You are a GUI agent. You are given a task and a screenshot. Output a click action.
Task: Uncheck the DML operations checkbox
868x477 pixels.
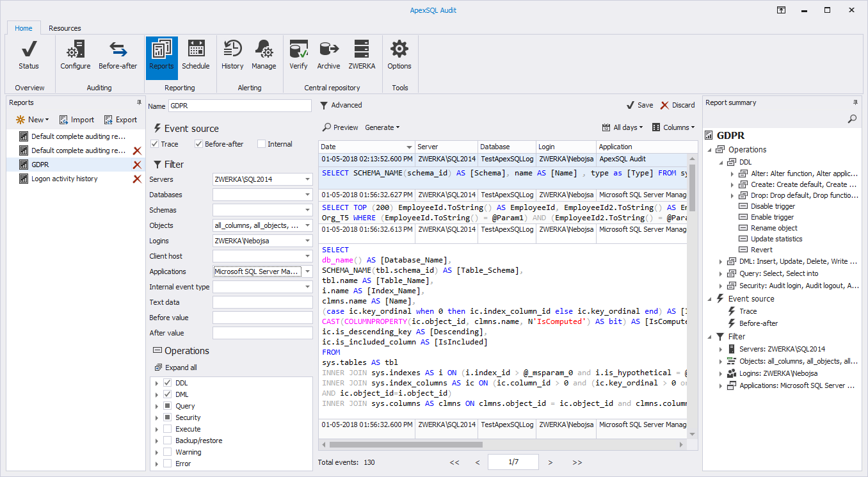(167, 394)
